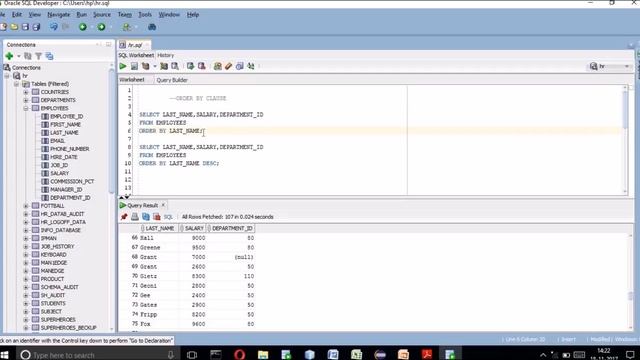
Task: Click the SQL link in Query Result toolbar
Action: click(x=168, y=217)
